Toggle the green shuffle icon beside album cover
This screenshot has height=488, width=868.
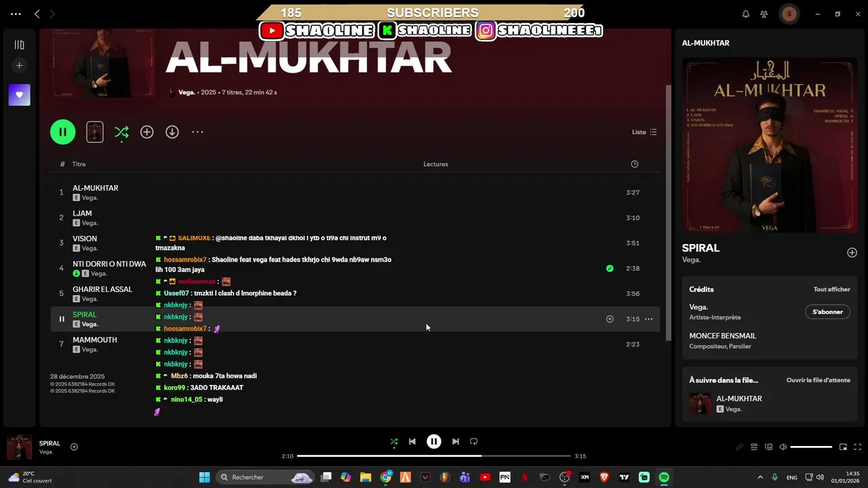pos(121,132)
